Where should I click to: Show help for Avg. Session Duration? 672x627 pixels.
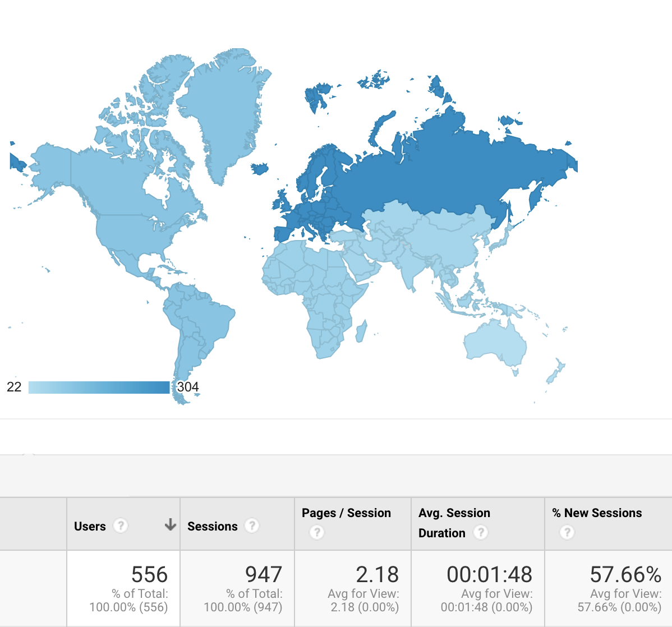tap(480, 532)
